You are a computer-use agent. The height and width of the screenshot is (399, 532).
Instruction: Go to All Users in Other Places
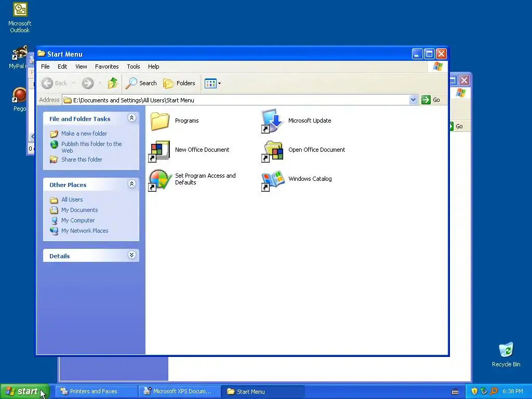72,199
